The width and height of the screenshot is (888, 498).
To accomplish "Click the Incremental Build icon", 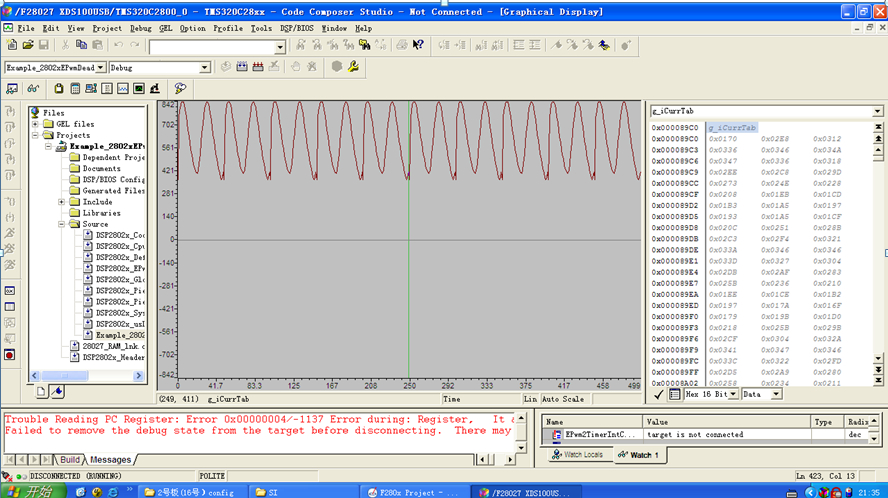I will pos(242,67).
